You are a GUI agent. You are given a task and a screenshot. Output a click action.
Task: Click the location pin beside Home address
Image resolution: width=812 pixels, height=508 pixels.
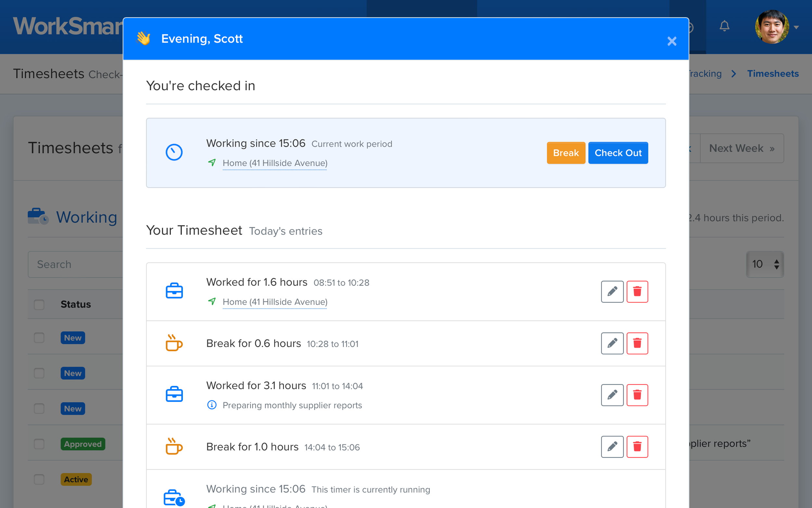coord(212,163)
